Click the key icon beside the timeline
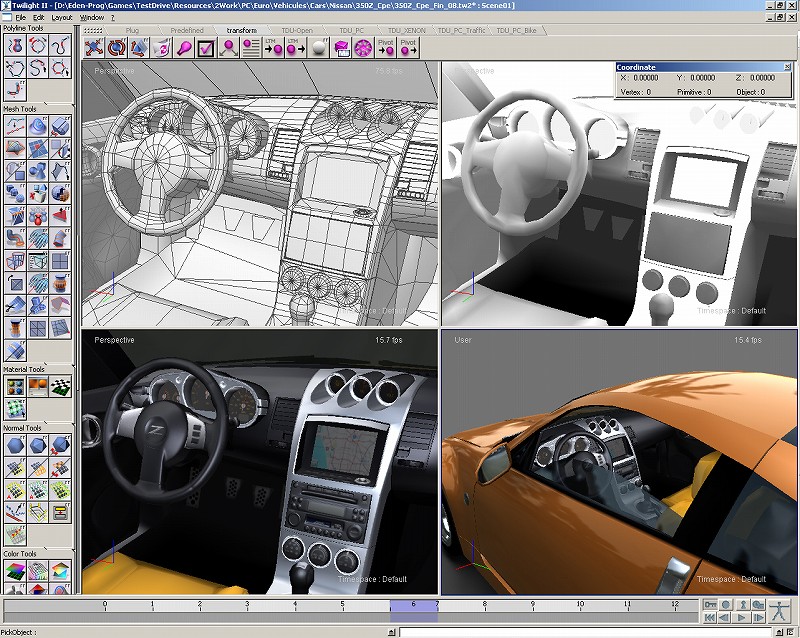Image resolution: width=800 pixels, height=638 pixels. [x=709, y=606]
